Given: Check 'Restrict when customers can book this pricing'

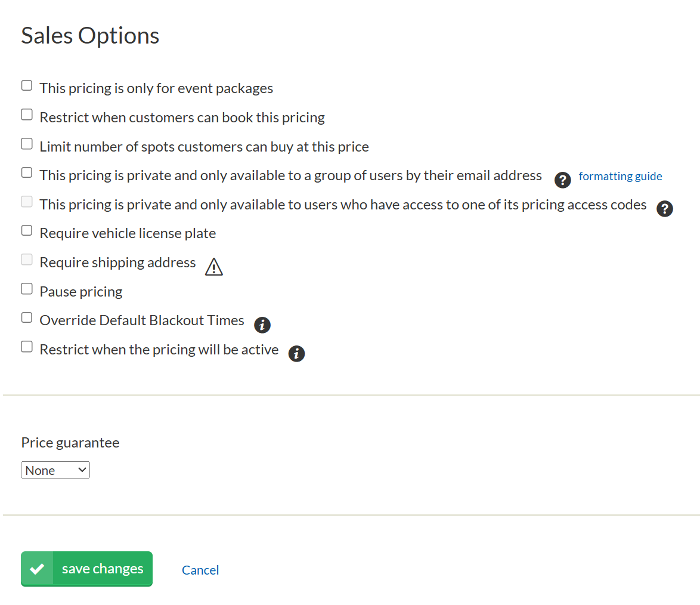Looking at the screenshot, I should [x=27, y=115].
